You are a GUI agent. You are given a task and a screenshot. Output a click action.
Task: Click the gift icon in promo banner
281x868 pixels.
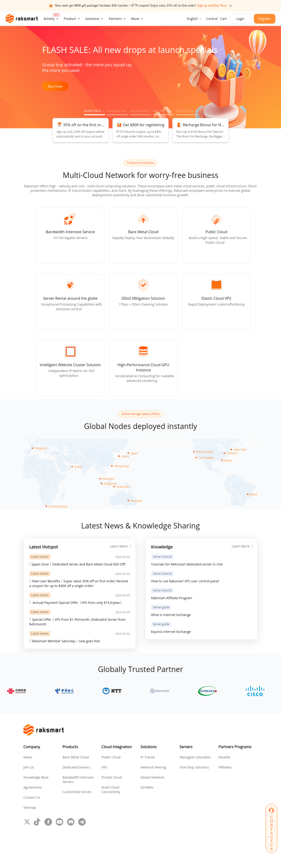coord(51,6)
